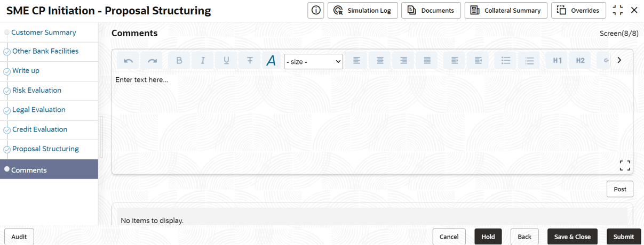Click into the comment text area

click(x=372, y=123)
